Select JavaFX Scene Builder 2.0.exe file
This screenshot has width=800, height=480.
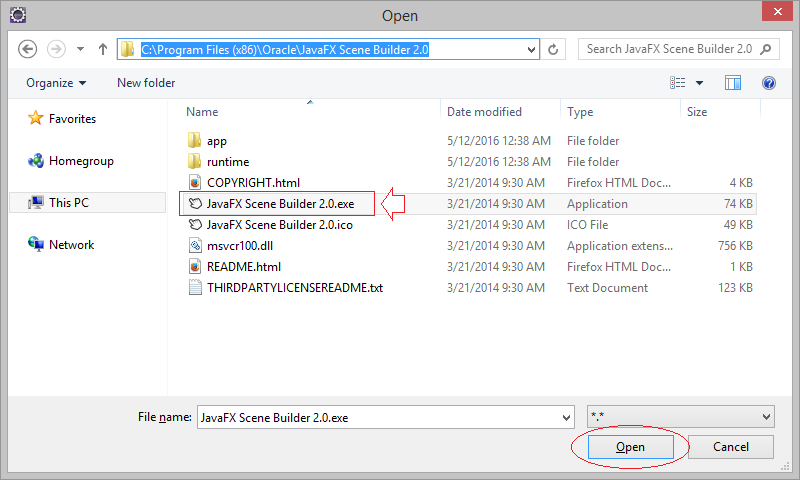coord(280,204)
